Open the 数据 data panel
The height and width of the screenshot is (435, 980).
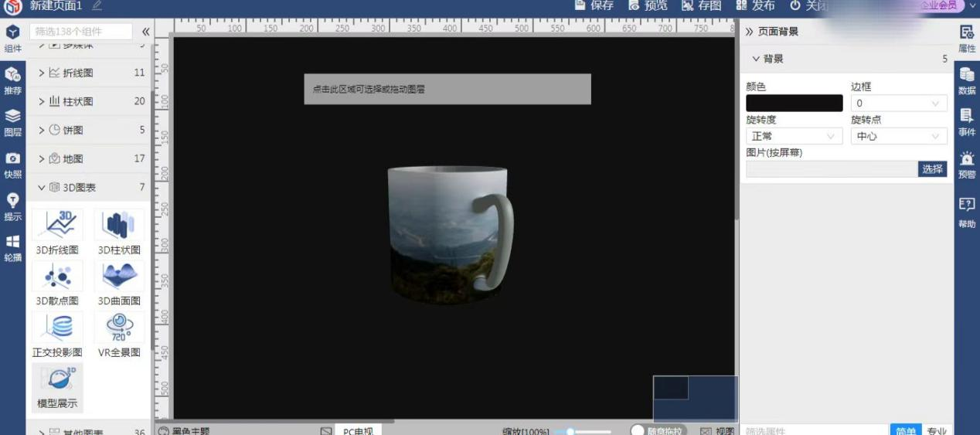click(x=967, y=81)
